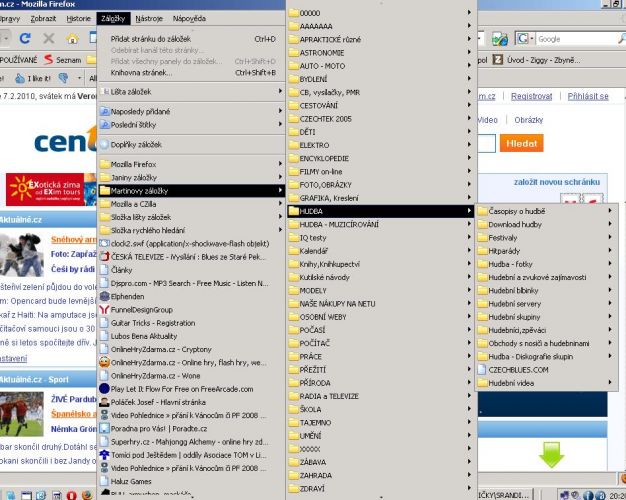
Task: Open Tomíci pod Ještědem bookmark
Action: click(x=191, y=455)
